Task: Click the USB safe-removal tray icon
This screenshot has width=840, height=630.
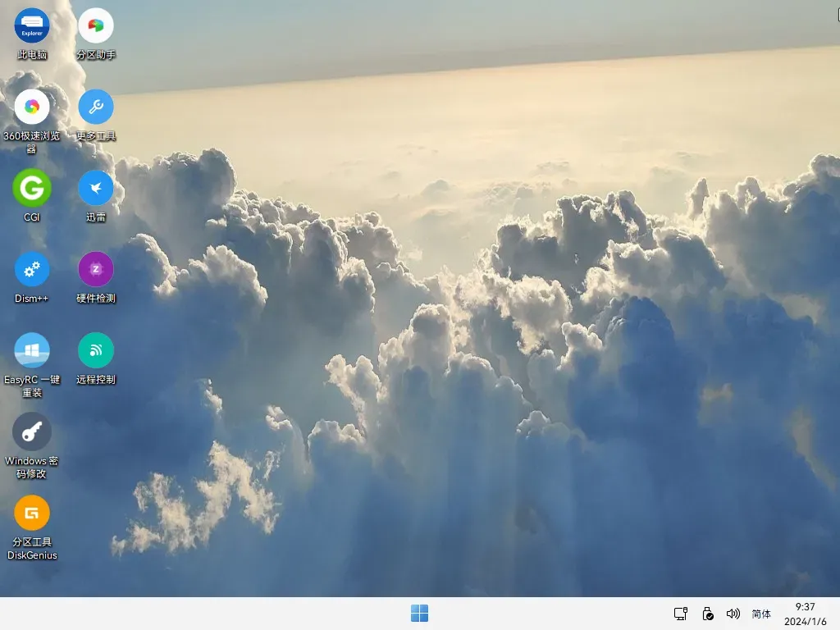Action: (707, 613)
